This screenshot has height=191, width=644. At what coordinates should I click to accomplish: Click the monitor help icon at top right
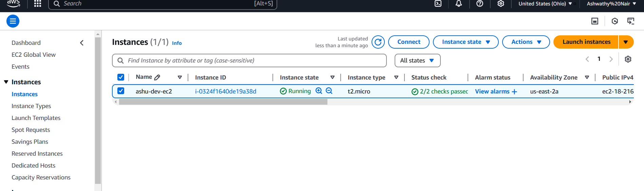coord(631,21)
